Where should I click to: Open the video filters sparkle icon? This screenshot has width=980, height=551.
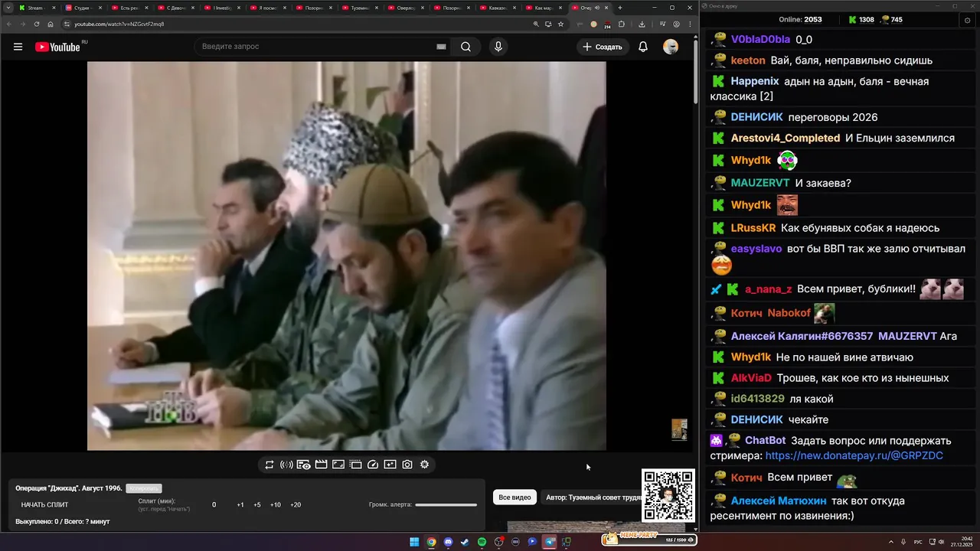[x=390, y=465]
